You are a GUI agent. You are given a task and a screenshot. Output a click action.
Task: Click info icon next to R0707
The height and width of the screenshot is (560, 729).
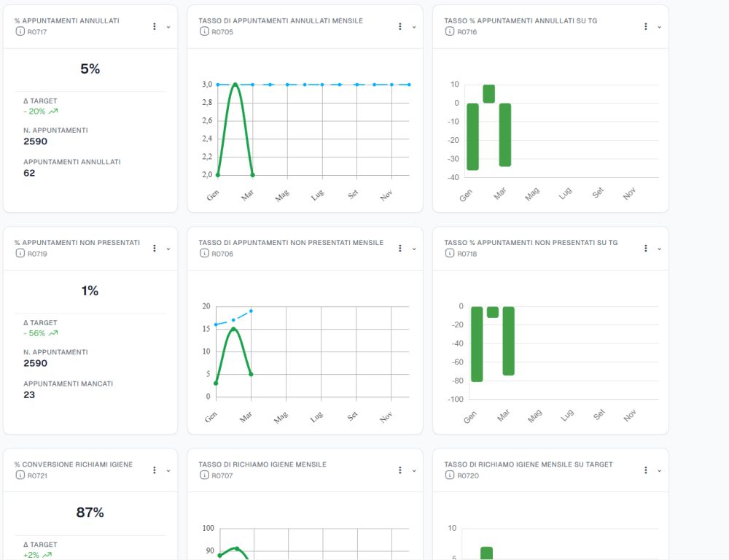click(x=204, y=475)
